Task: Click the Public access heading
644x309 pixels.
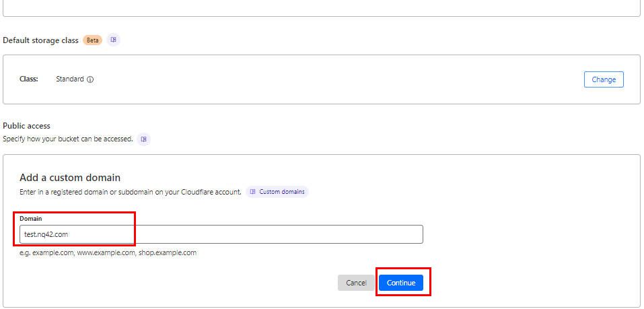Action: (26, 126)
